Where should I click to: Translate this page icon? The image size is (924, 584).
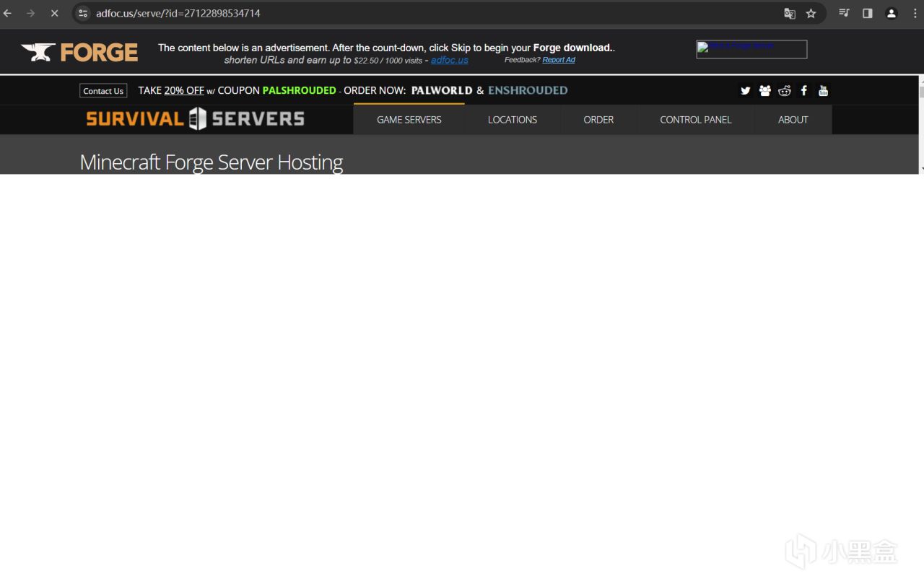(790, 13)
